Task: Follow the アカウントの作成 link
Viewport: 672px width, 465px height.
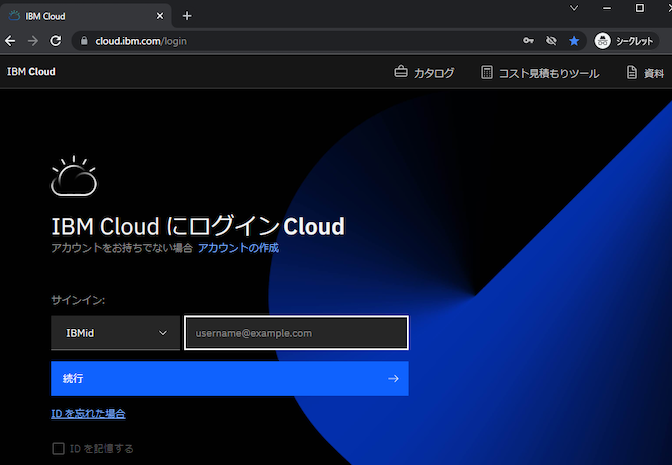Action: tap(238, 247)
